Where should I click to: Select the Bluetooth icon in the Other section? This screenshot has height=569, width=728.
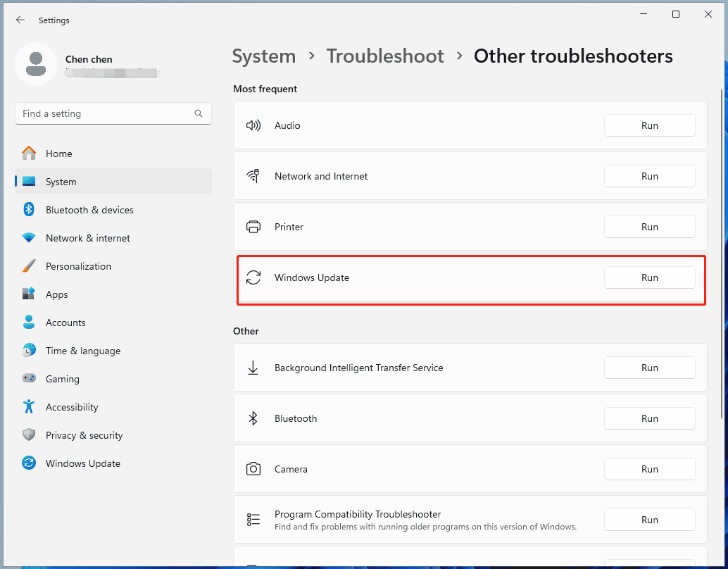tap(253, 418)
